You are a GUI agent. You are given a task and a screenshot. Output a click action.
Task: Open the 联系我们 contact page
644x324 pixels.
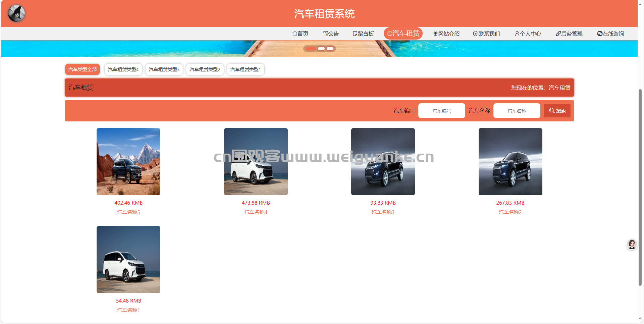pos(486,34)
